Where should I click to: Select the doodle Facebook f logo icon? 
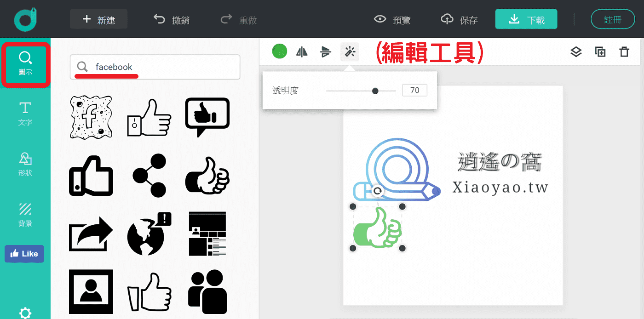click(x=91, y=117)
